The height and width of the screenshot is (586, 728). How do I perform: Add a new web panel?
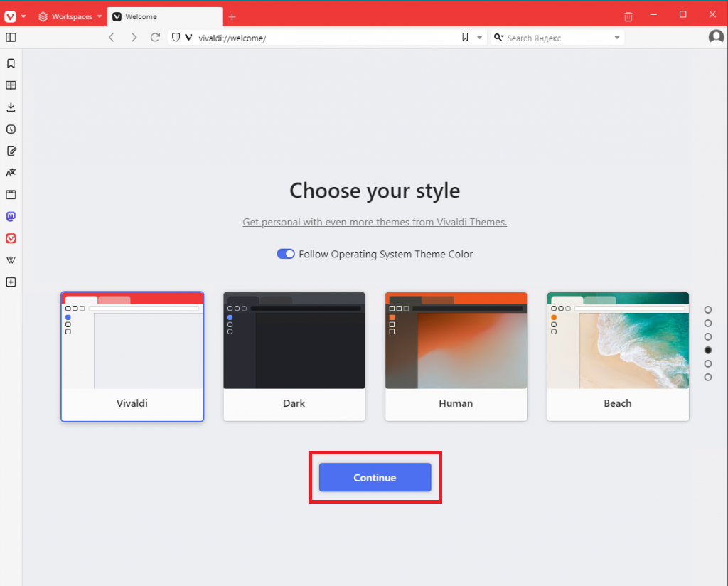[x=11, y=282]
